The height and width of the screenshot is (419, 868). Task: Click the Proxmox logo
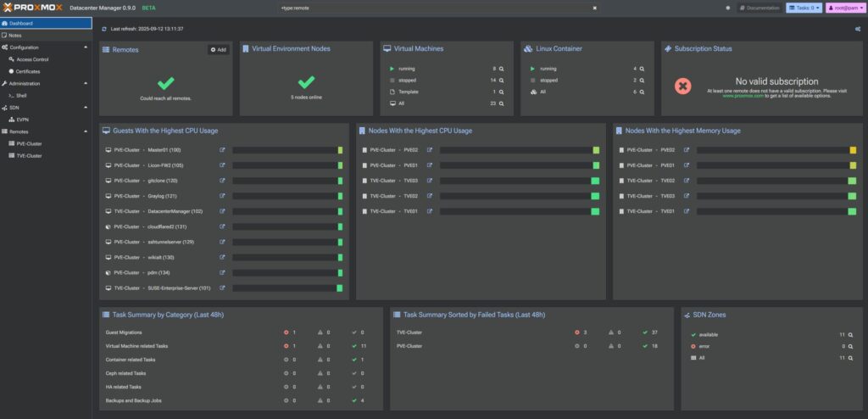33,8
